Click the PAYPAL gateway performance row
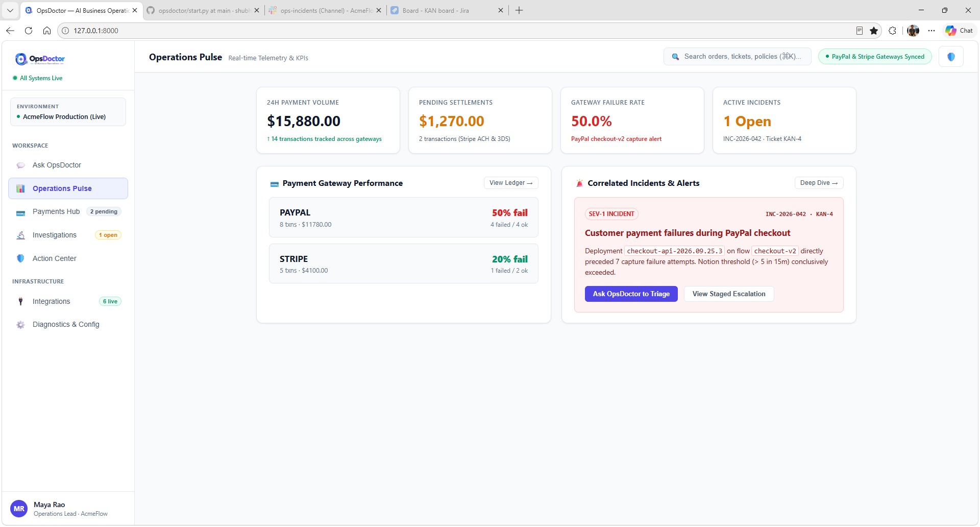The width and height of the screenshot is (980, 527). click(x=403, y=218)
